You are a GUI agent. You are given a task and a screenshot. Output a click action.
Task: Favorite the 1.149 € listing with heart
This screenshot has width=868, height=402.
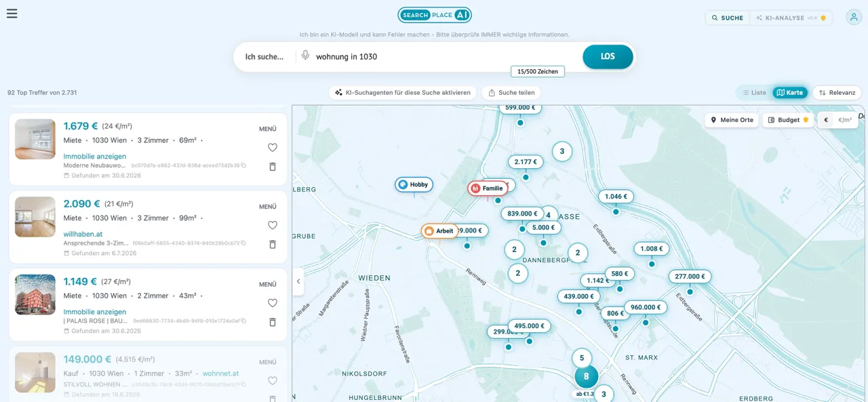(273, 303)
